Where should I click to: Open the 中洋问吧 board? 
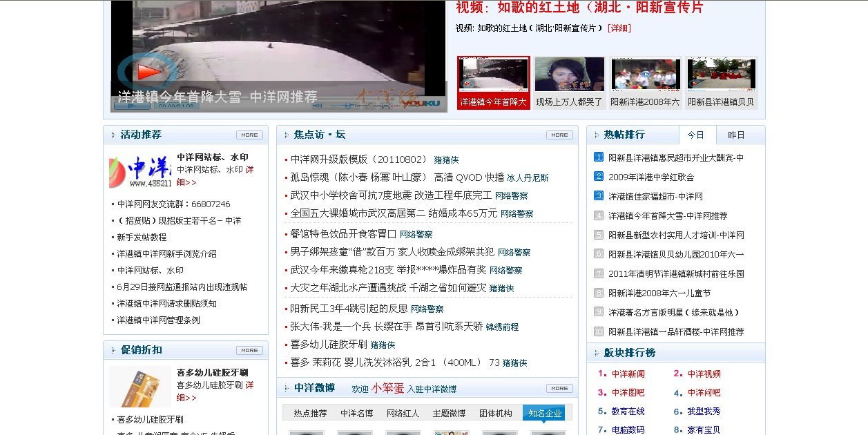tap(704, 392)
